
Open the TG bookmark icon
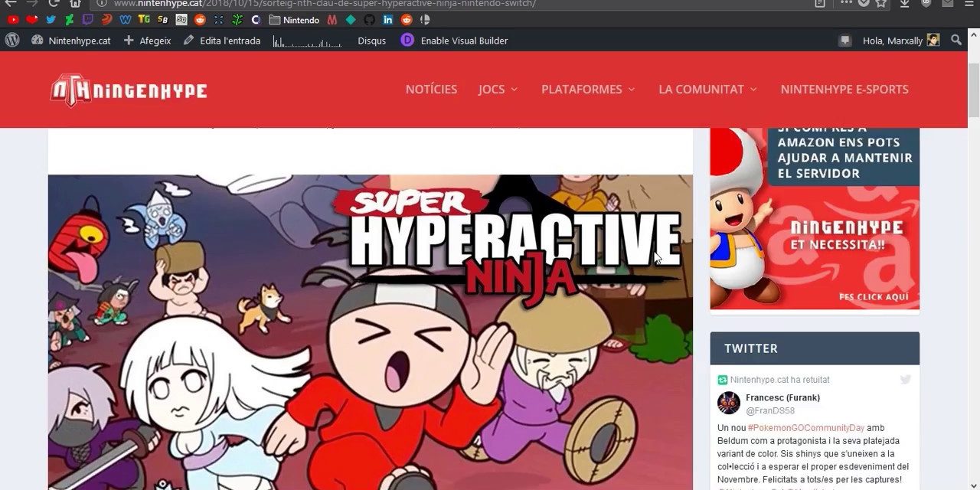[144, 20]
